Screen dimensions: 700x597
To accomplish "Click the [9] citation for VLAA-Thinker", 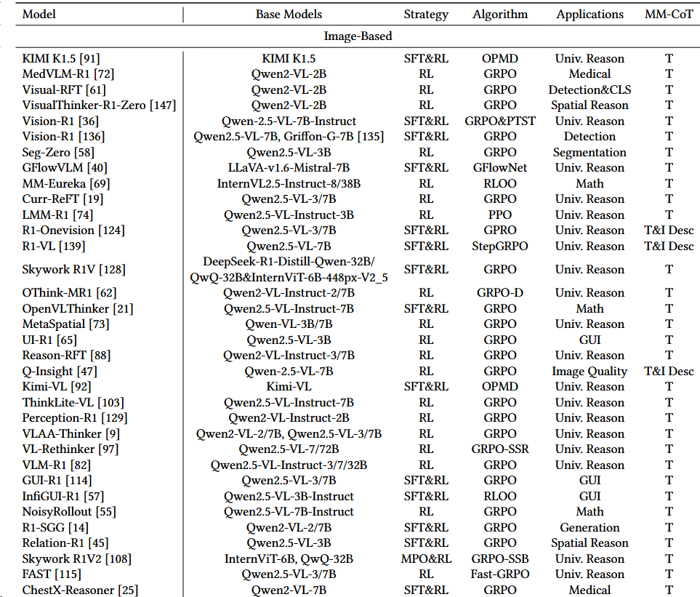I will [113, 434].
